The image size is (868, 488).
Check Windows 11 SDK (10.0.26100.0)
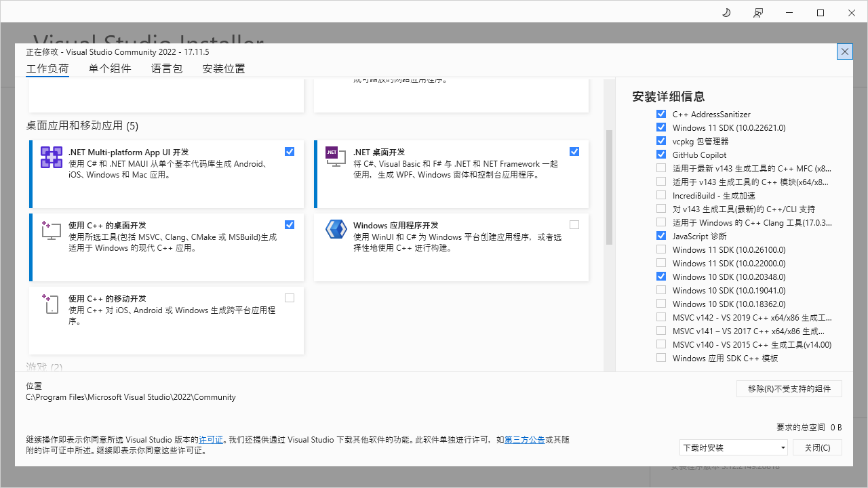coord(661,249)
